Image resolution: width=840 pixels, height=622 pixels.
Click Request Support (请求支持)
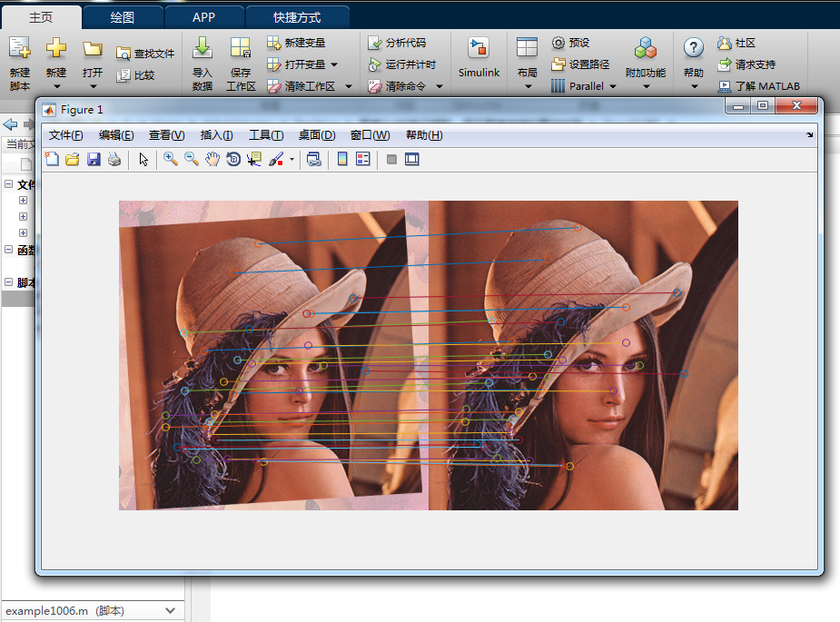click(746, 64)
